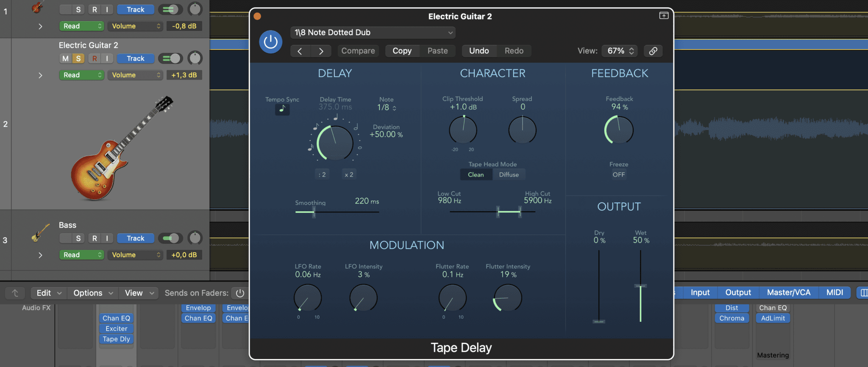Screen dimensions: 868x367
Task: Undo the last plugin change
Action: tap(479, 51)
